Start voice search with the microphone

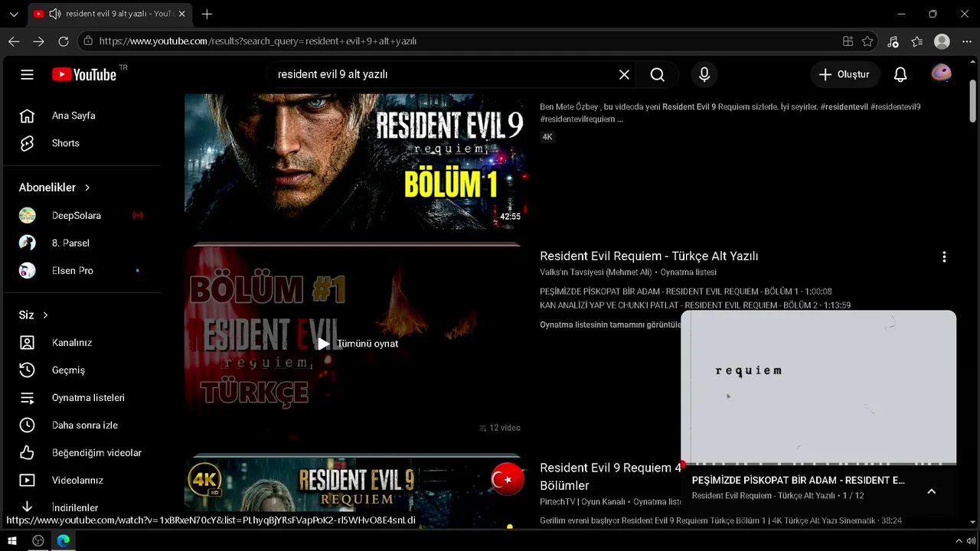(704, 74)
